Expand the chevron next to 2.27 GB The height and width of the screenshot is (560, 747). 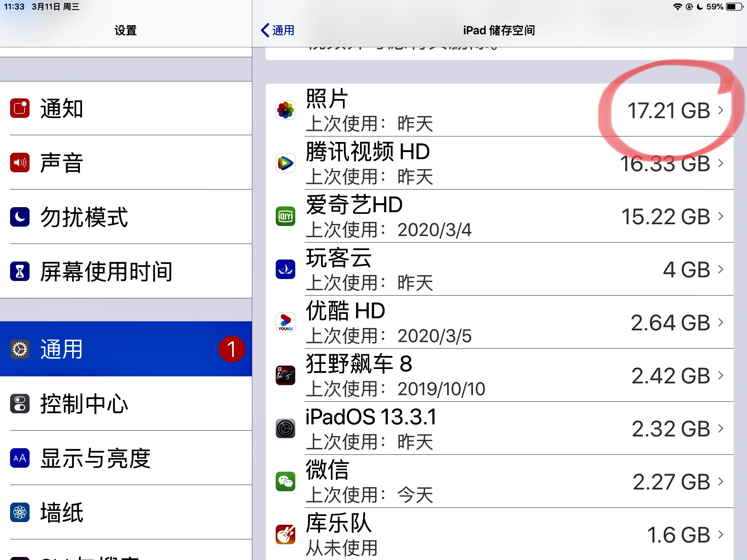click(721, 481)
